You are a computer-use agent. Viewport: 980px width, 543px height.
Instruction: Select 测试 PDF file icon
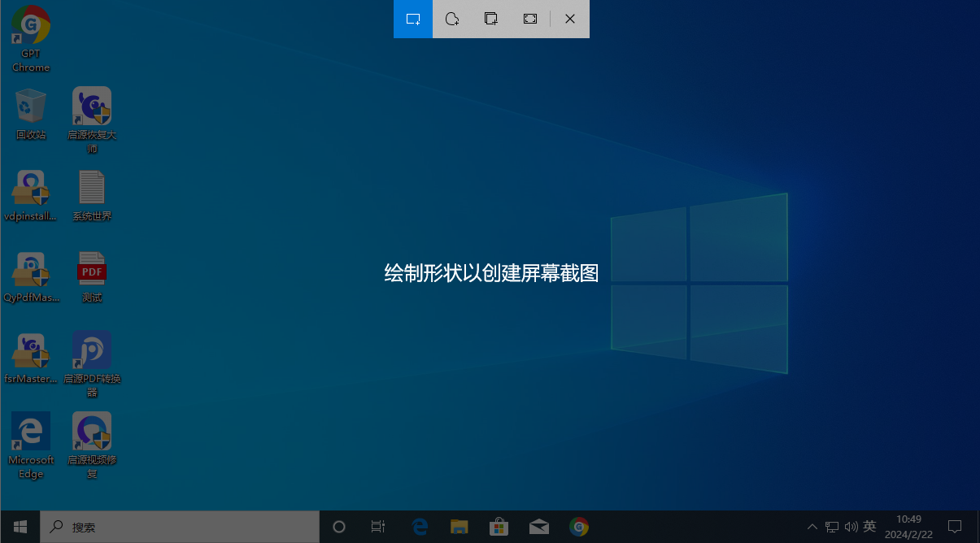pyautogui.click(x=92, y=276)
